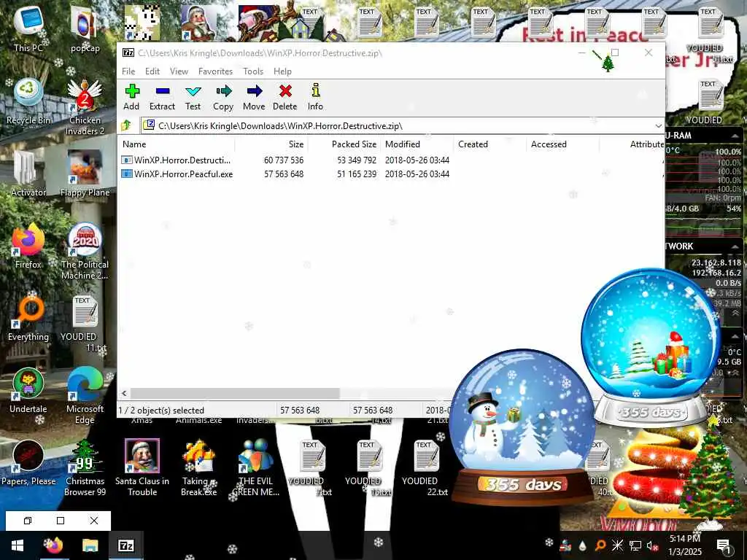Image resolution: width=747 pixels, height=560 pixels.
Task: Sort by Created column header
Action: 489,144
